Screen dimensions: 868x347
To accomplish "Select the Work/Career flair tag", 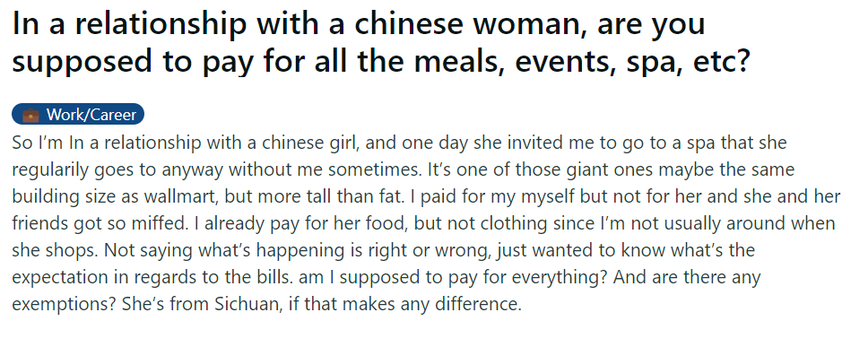I will pyautogui.click(x=78, y=114).
